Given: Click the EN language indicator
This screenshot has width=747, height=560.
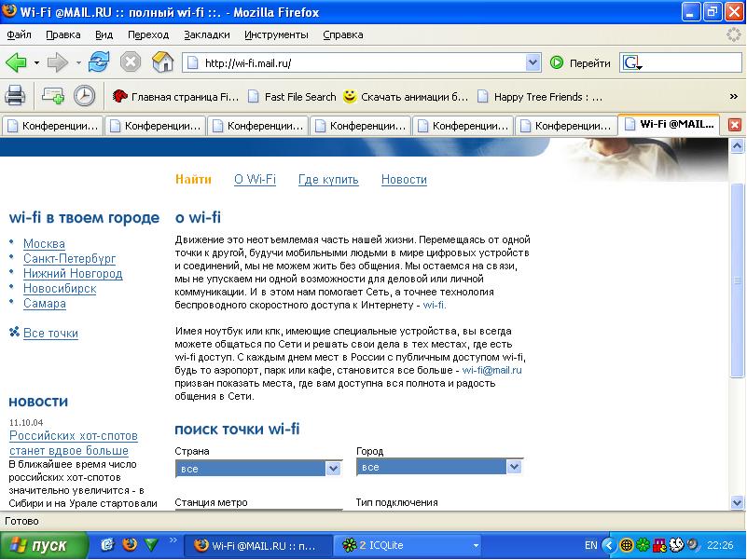Looking at the screenshot, I should click(590, 545).
